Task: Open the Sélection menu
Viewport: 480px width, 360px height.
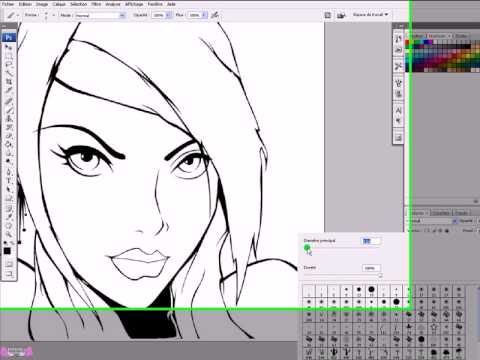Action: tap(78, 4)
